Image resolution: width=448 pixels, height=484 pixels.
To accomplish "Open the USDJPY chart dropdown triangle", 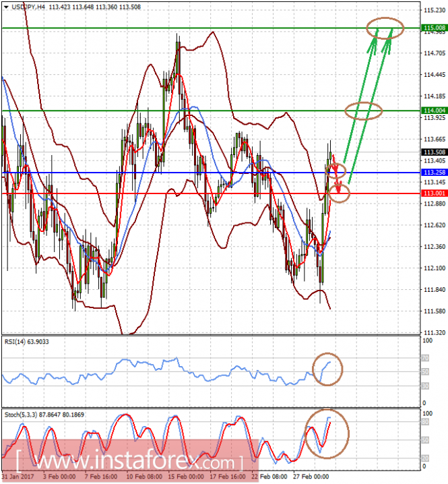I will [6, 7].
